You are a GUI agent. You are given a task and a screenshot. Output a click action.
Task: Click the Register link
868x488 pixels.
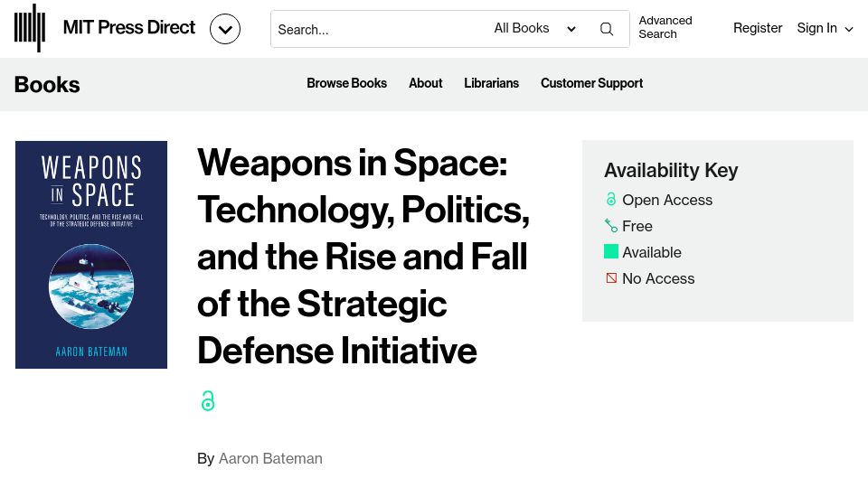(x=758, y=28)
